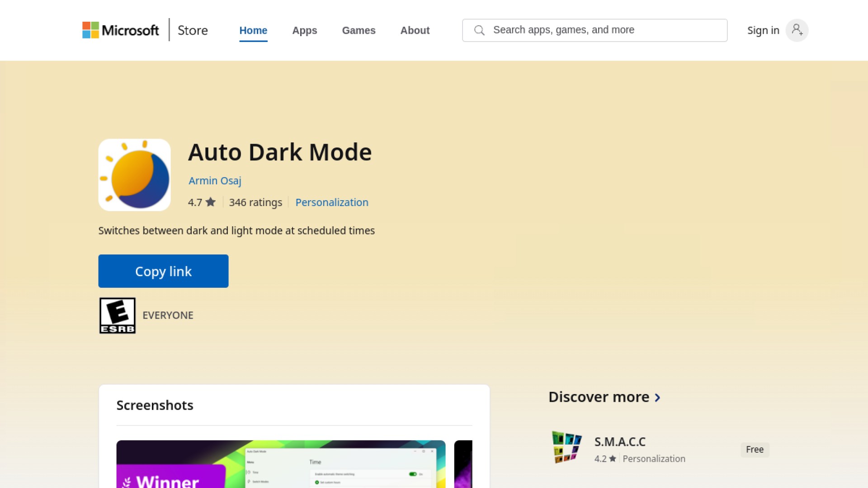The image size is (868, 488).
Task: Click the search magnifier icon
Action: pyautogui.click(x=479, y=30)
